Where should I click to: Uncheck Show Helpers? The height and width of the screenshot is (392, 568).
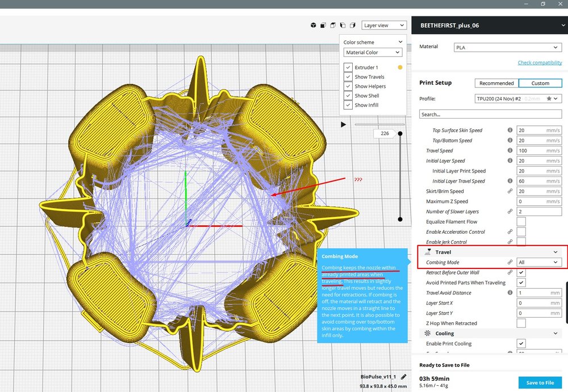[x=348, y=86]
